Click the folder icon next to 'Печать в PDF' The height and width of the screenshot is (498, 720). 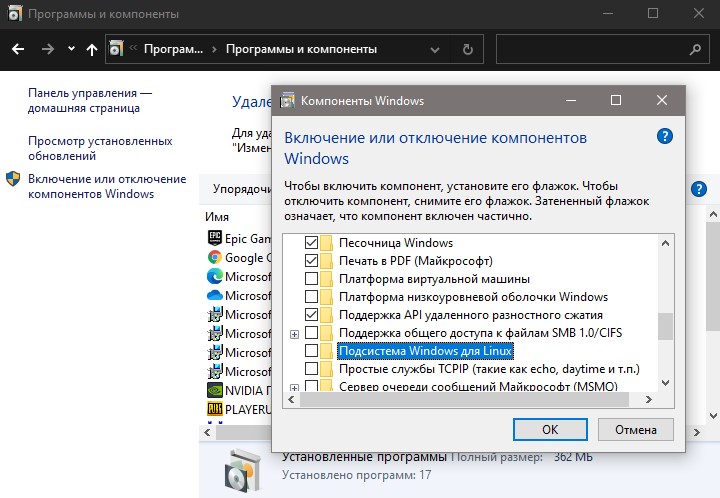pyautogui.click(x=326, y=261)
